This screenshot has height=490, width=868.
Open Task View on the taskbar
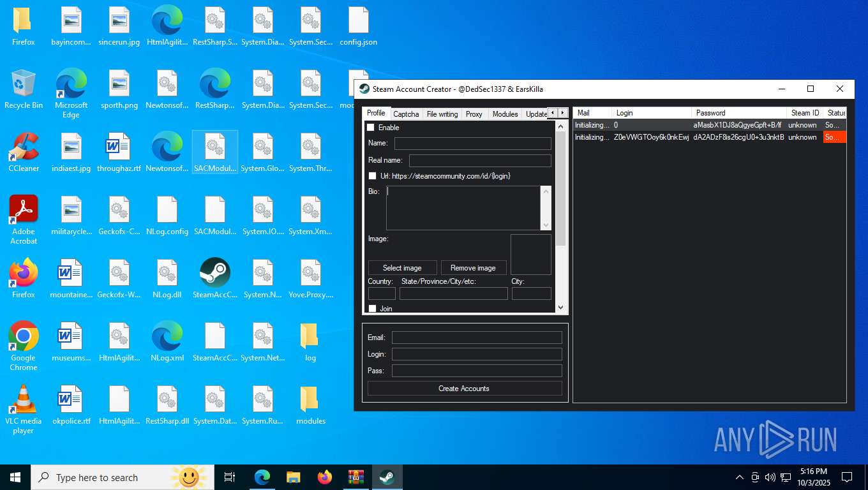pos(230,477)
